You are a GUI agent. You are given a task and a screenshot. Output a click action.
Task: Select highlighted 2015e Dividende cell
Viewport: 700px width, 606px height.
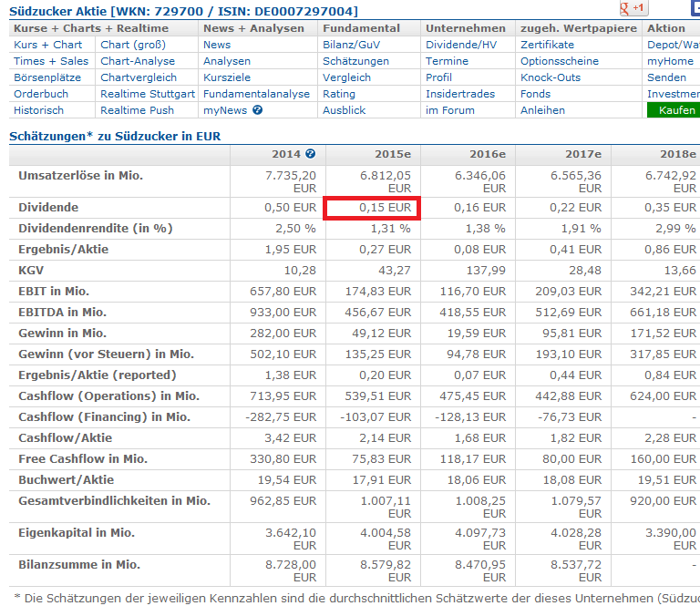[372, 208]
